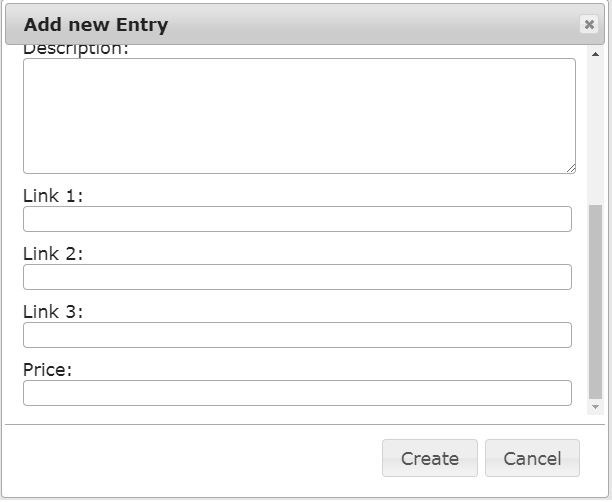The height and width of the screenshot is (502, 612).
Task: Cancel the new entry dialog
Action: click(x=532, y=458)
